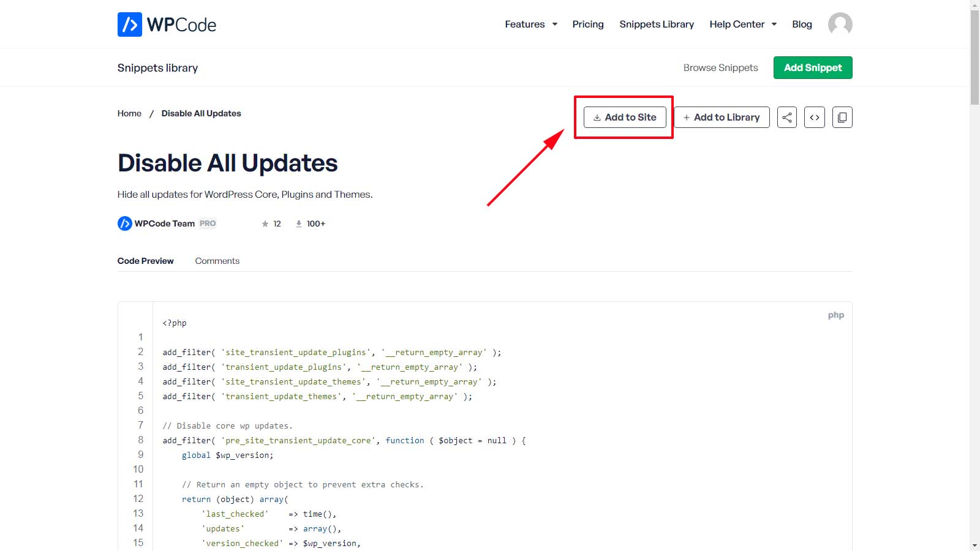This screenshot has height=551, width=980.
Task: Click the Snippets library heading link
Action: point(157,68)
